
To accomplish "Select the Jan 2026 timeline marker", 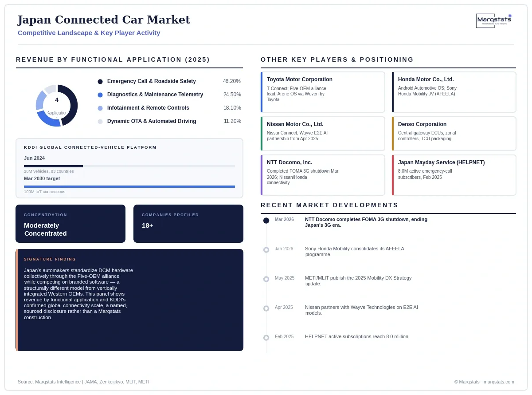I will pyautogui.click(x=266, y=250).
